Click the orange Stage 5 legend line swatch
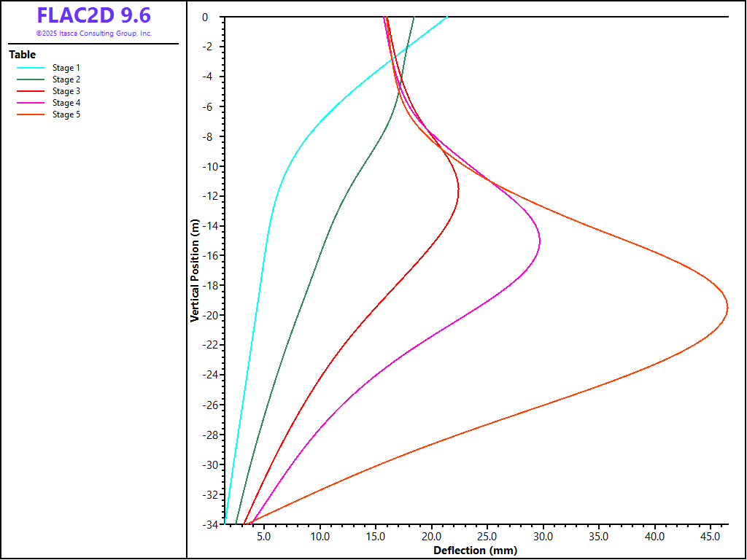Image resolution: width=747 pixels, height=560 pixels. pos(31,114)
